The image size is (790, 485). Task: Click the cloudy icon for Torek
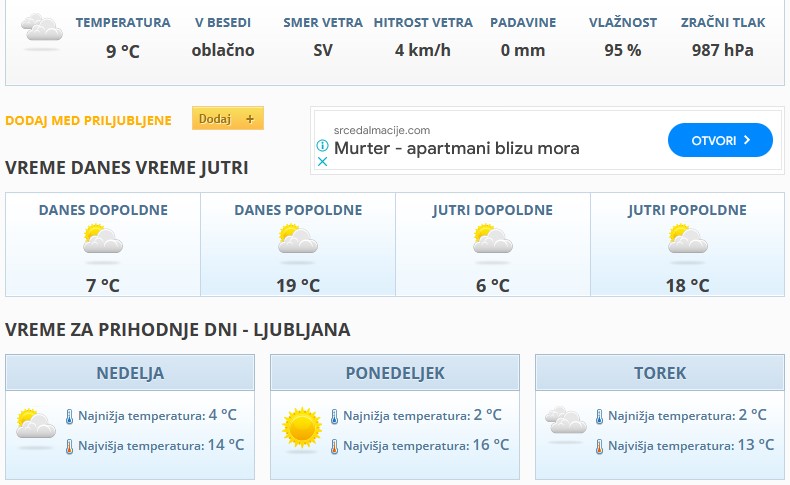[x=566, y=424]
